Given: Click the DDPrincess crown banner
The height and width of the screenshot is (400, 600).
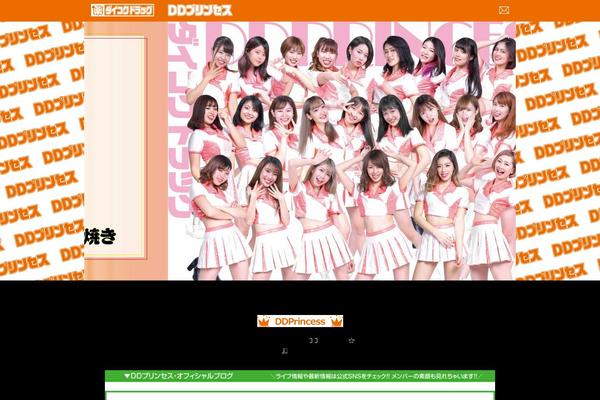Looking at the screenshot, I should (300, 321).
